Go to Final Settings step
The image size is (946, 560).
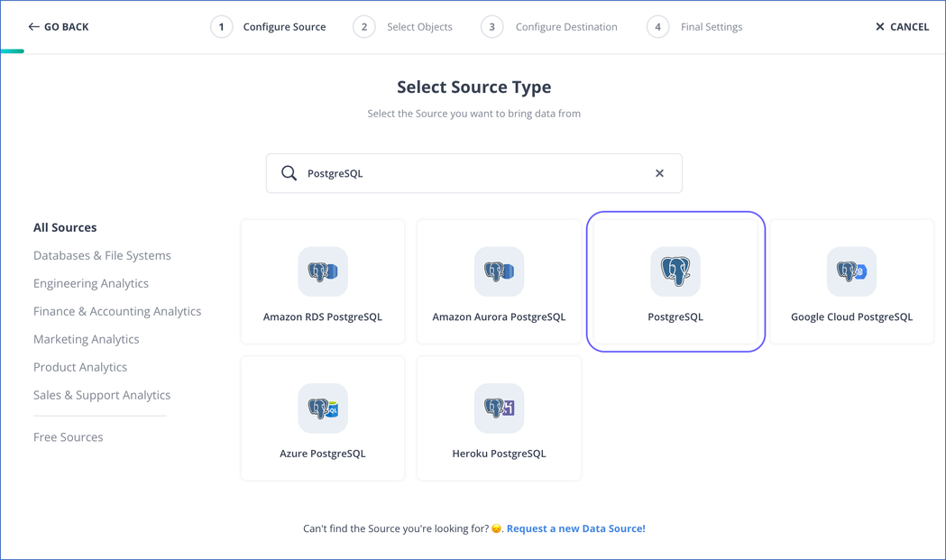pyautogui.click(x=712, y=26)
